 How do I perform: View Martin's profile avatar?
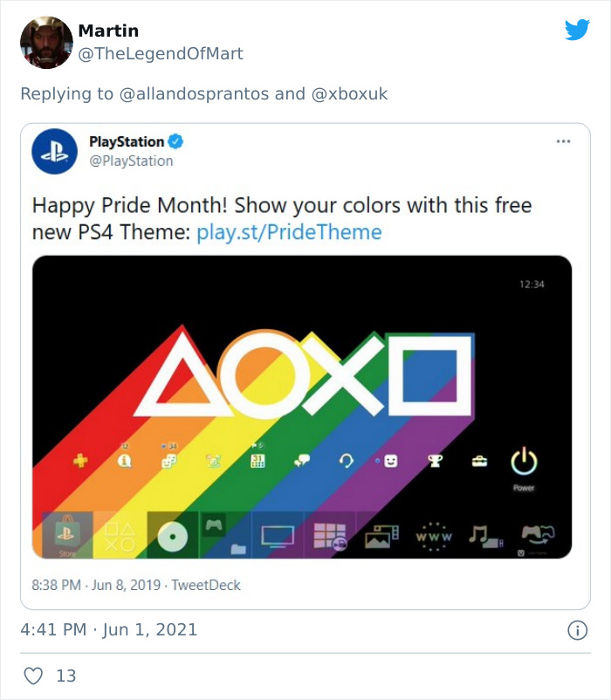point(46,41)
